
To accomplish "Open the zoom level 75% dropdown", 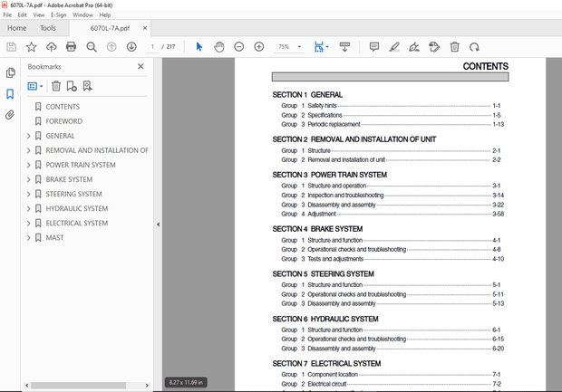I will [x=299, y=47].
